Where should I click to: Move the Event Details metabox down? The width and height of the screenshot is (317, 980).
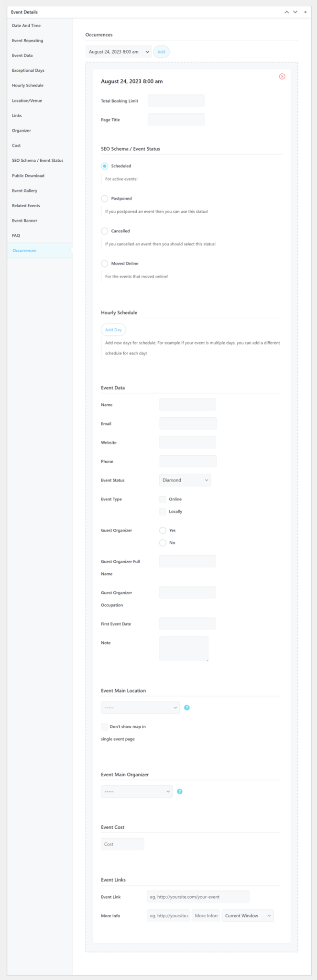click(x=295, y=11)
